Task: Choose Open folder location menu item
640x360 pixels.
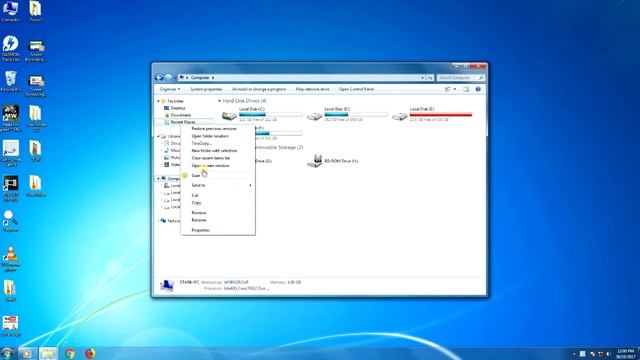Action: 218,136
